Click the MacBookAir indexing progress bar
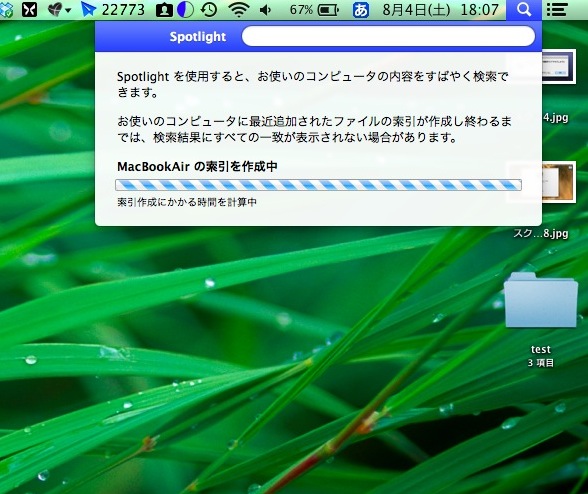Image resolution: width=588 pixels, height=494 pixels. 318,185
